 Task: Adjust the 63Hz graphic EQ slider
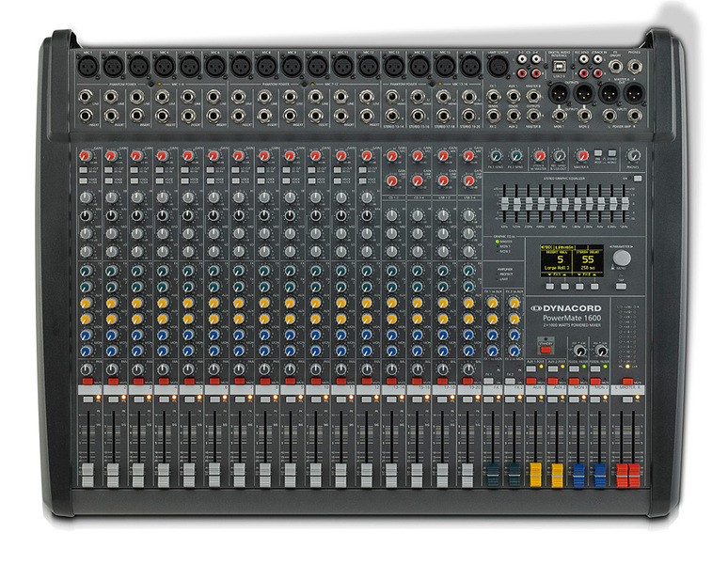click(505, 205)
